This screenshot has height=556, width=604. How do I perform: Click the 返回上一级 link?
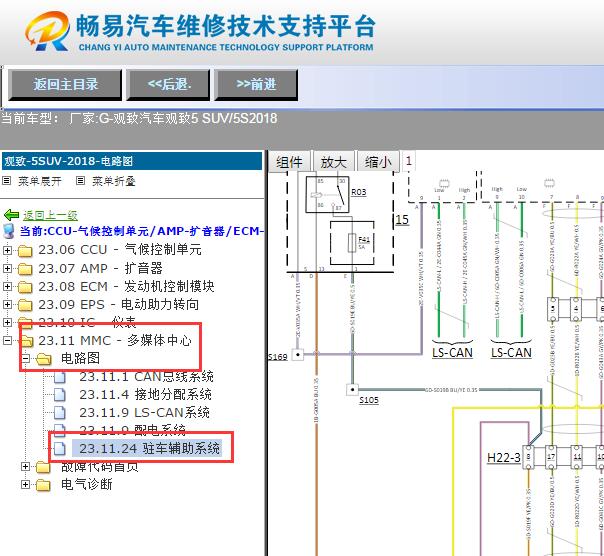click(x=50, y=215)
